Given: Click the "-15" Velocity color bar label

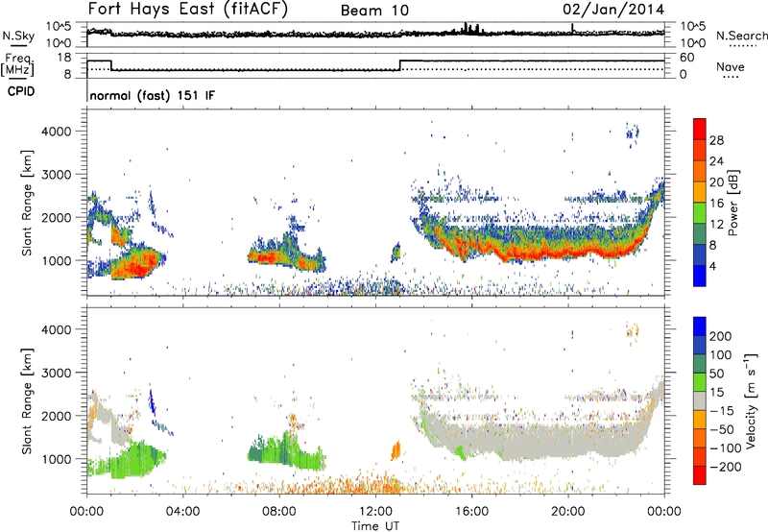Looking at the screenshot, I should point(721,410).
